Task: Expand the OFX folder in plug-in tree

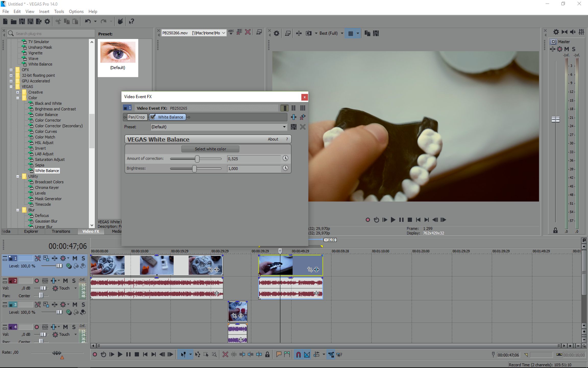Action: (x=11, y=70)
